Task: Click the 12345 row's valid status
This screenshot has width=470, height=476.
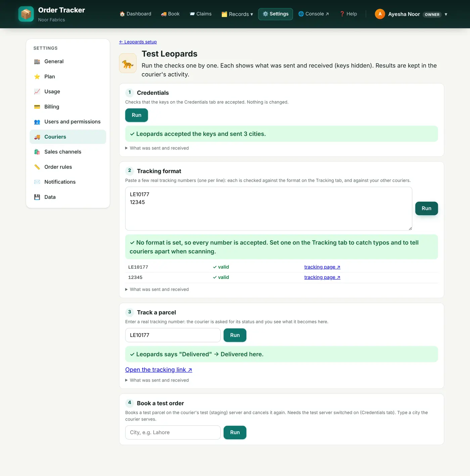Action: pyautogui.click(x=221, y=277)
